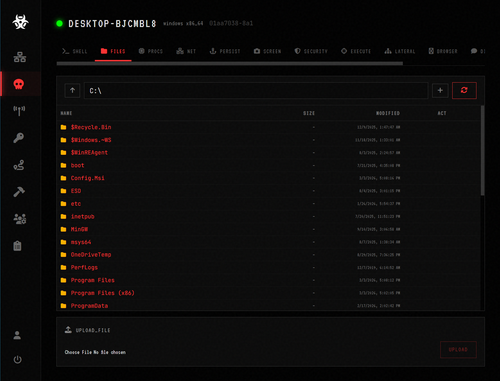
Task: Open the Config.Msi folder name
Action: (88, 178)
